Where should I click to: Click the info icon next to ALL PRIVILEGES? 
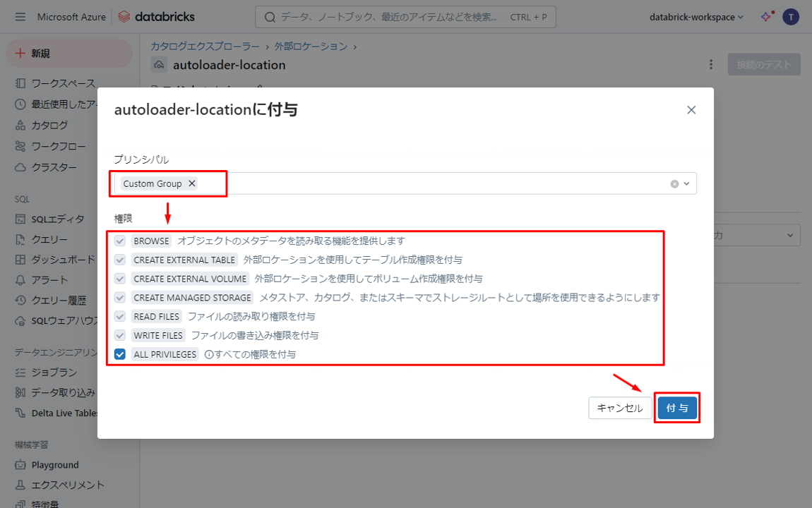(209, 354)
